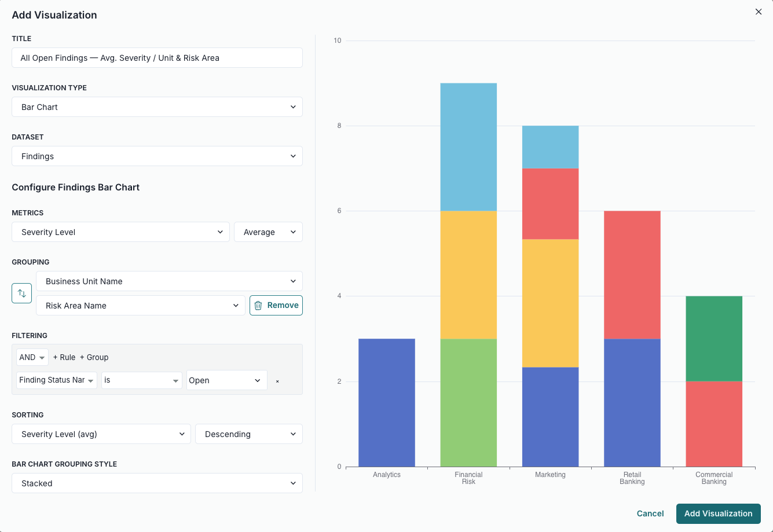This screenshot has width=773, height=532.
Task: Change the 'is' filter condition dropdown
Action: [x=142, y=380]
